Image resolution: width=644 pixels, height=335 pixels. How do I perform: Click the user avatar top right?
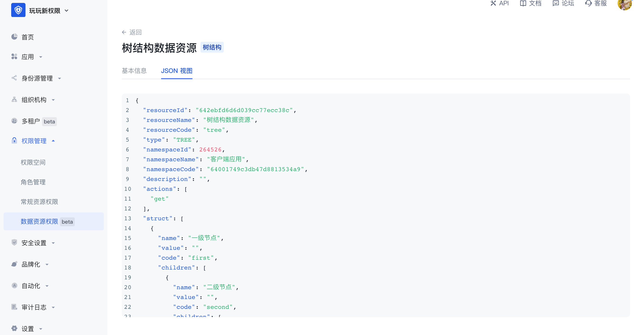[x=625, y=5]
